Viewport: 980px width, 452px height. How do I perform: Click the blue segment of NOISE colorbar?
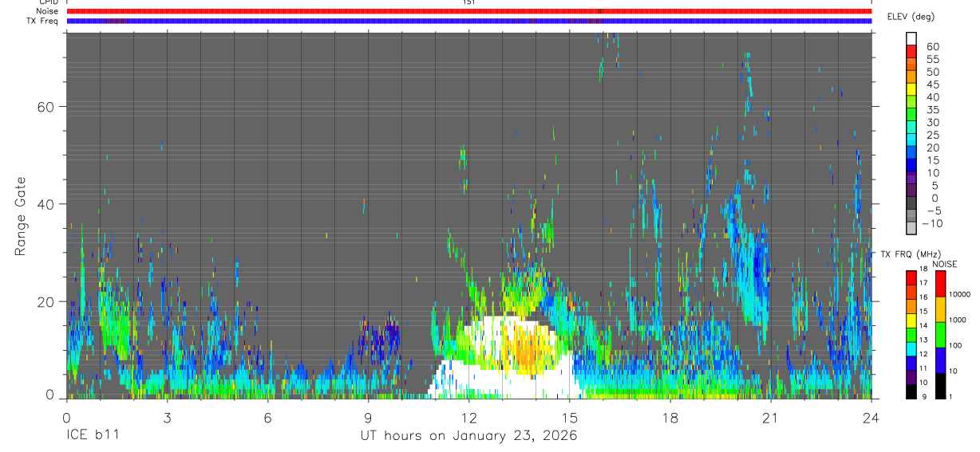(x=940, y=360)
